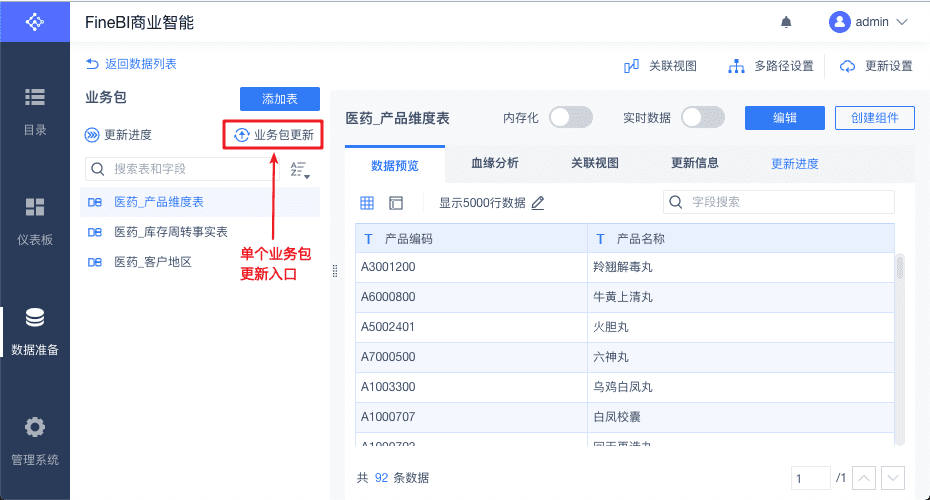The image size is (930, 500).
Task: Click the 字段搜索 field search box
Action: [780, 202]
